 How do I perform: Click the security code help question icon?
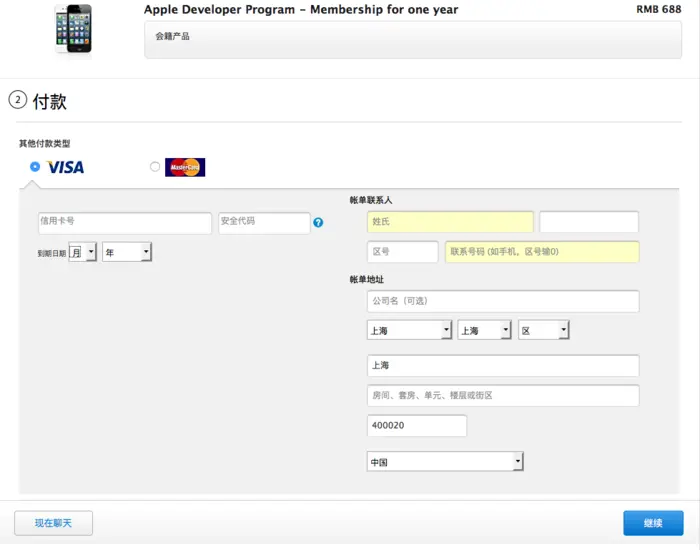coord(318,222)
